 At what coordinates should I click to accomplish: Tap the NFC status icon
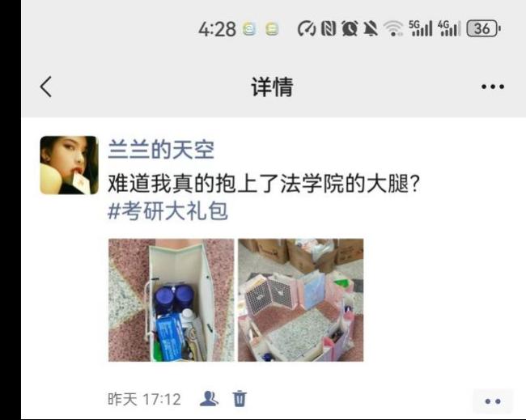coord(329,28)
